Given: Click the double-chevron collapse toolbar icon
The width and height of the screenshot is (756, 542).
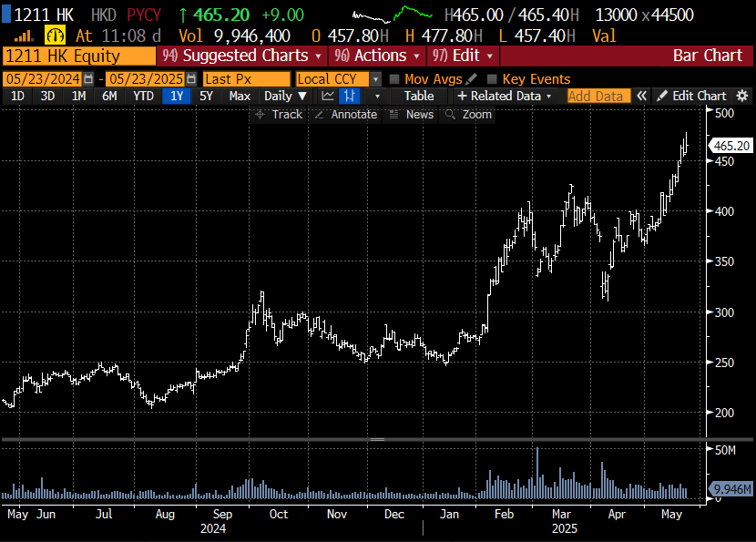Looking at the screenshot, I should click(641, 96).
